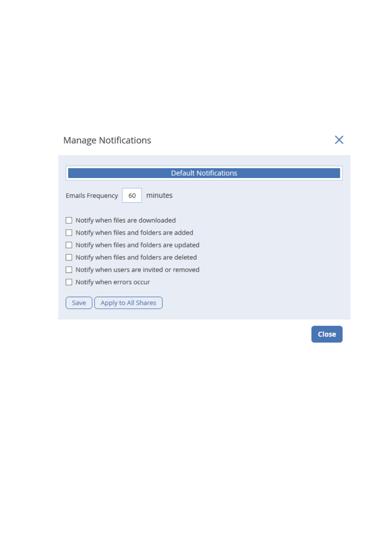The width and height of the screenshot is (392, 554).
Task: Click the Save button
Action: [79, 303]
